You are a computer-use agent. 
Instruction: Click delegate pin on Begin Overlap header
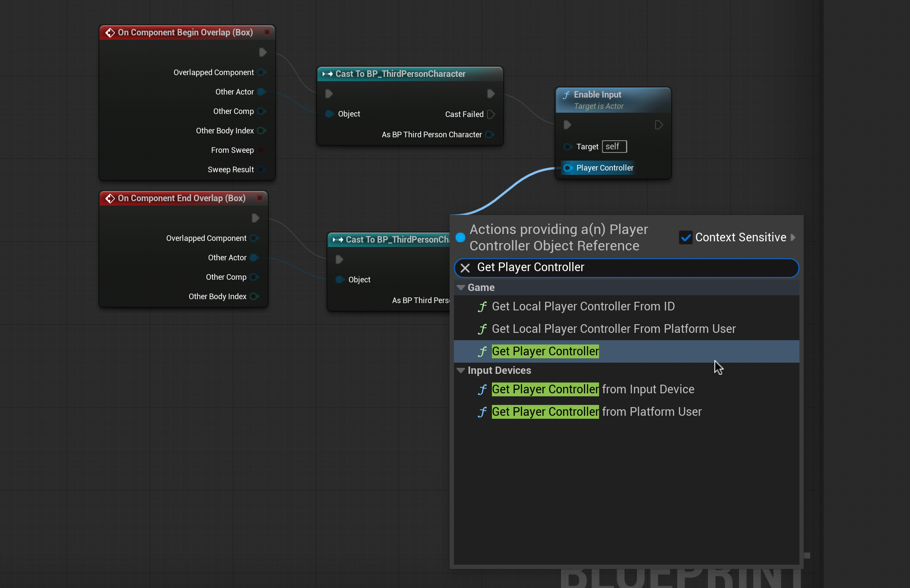[x=267, y=32]
